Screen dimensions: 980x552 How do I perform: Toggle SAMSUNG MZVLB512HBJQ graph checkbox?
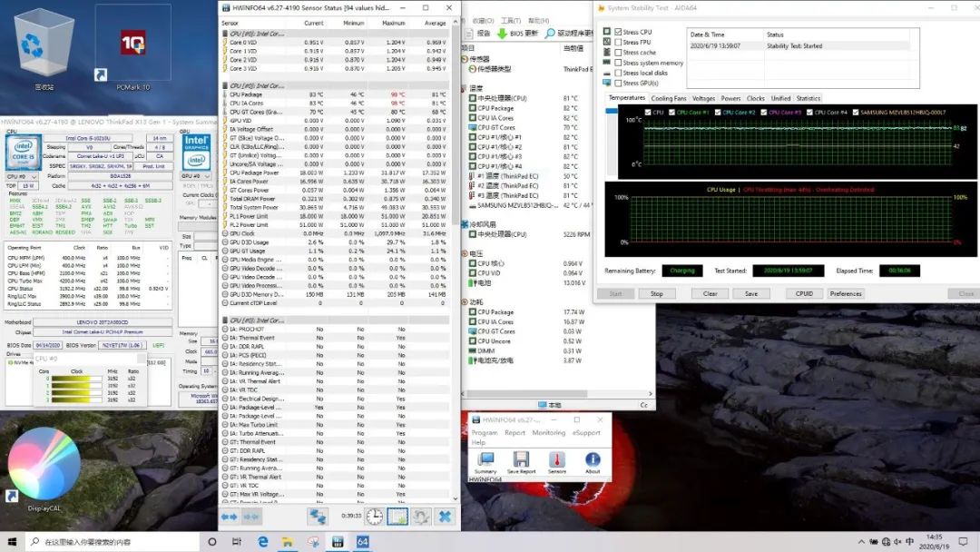pyautogui.click(x=856, y=113)
